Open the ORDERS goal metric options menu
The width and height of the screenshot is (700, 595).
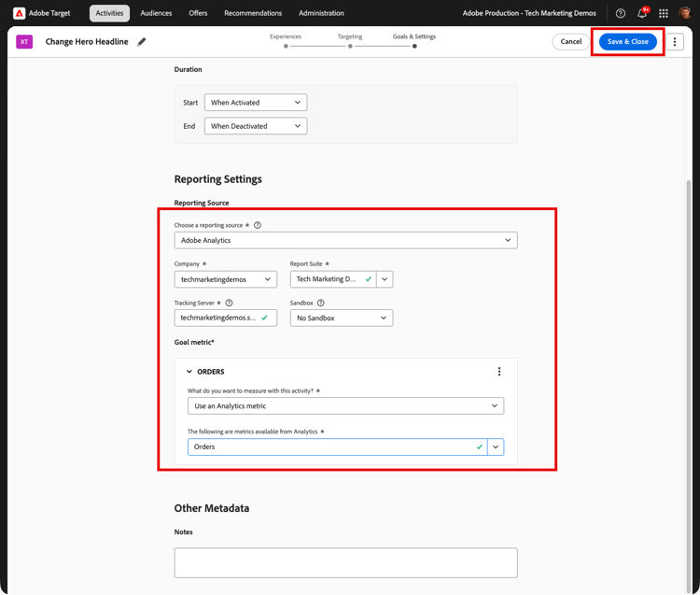coord(499,371)
